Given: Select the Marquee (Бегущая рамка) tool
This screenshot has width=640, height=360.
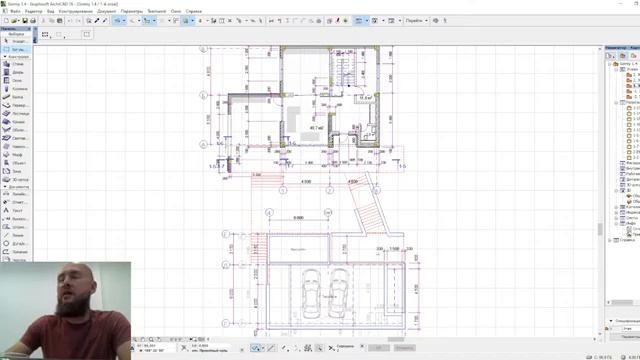Looking at the screenshot, I should click(16, 49).
